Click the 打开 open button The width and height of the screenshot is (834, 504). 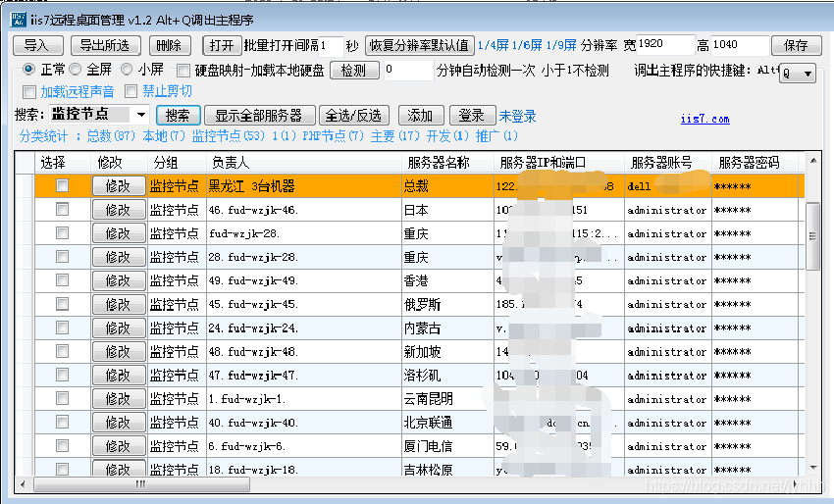tap(222, 46)
